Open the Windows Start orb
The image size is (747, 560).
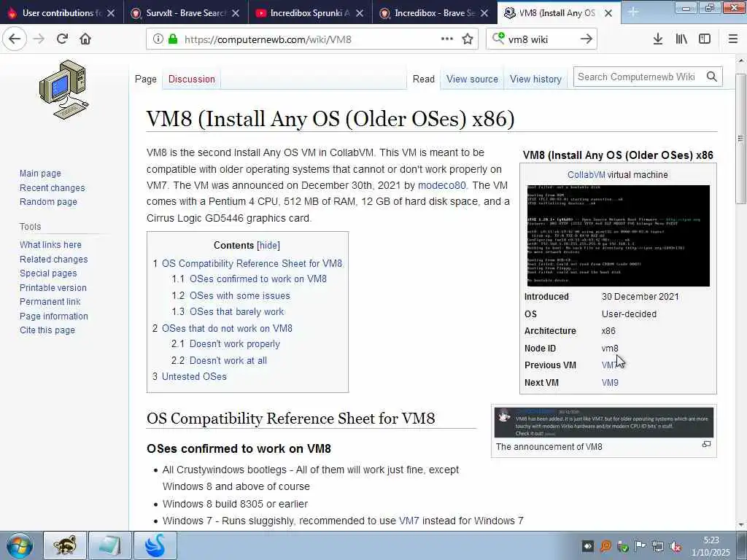20,545
